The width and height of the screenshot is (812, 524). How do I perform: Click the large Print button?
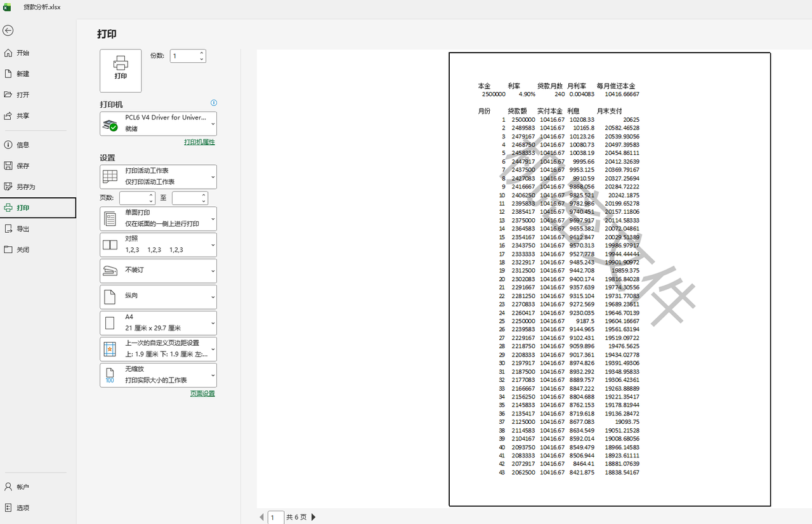click(121, 70)
